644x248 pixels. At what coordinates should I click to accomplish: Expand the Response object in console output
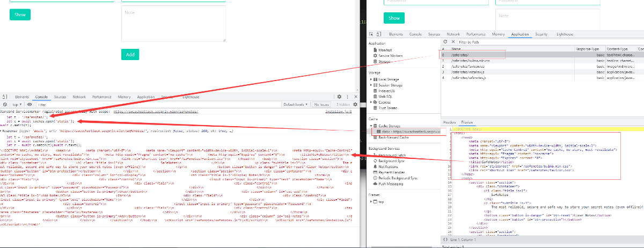point(2,130)
